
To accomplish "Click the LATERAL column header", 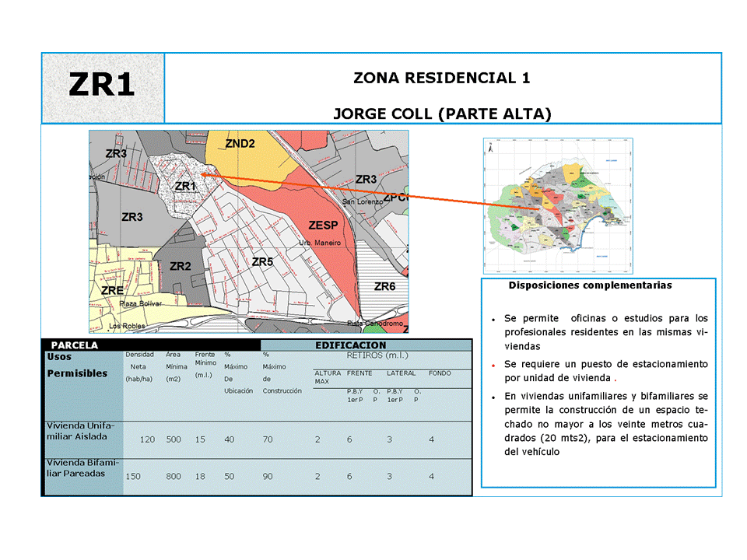I will click(402, 373).
